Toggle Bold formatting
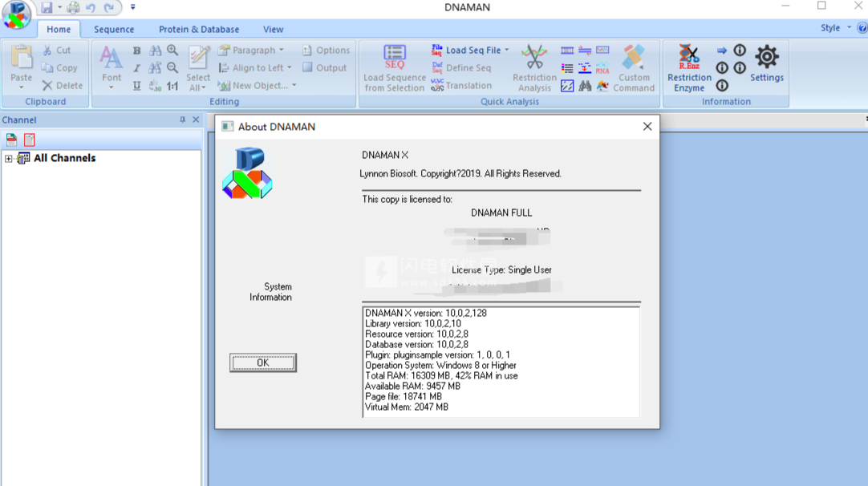Viewport: 868px width, 486px height. tap(136, 51)
